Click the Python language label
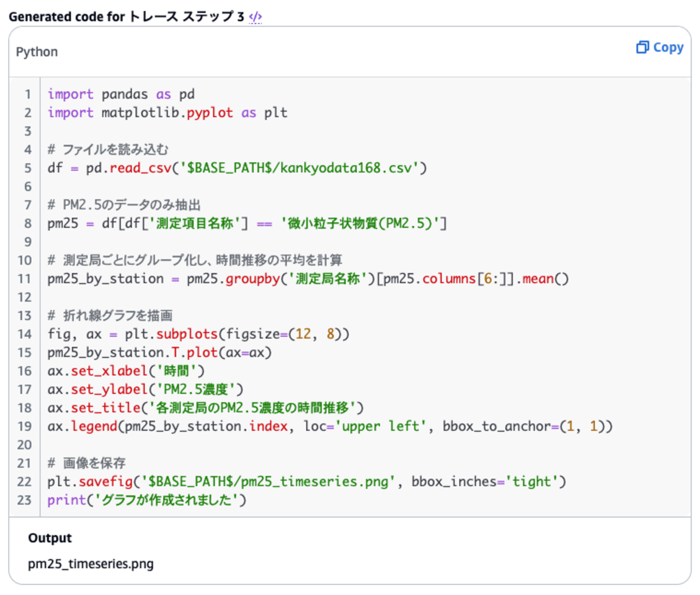The width and height of the screenshot is (700, 595). [x=37, y=52]
